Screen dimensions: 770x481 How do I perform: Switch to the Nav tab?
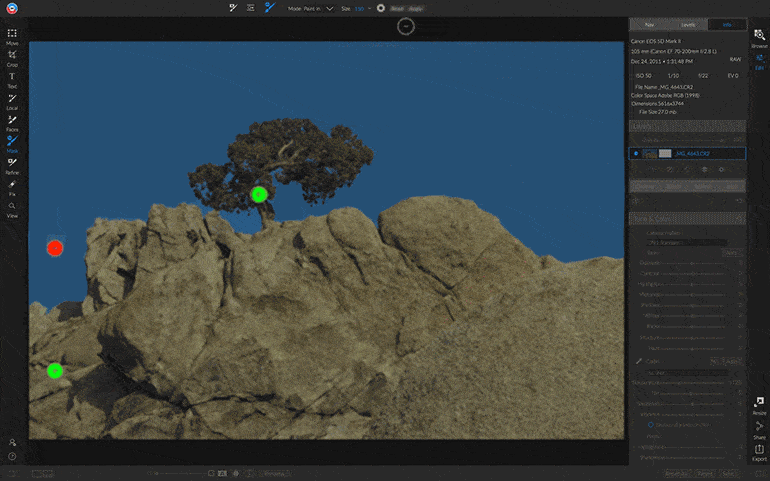[649, 25]
